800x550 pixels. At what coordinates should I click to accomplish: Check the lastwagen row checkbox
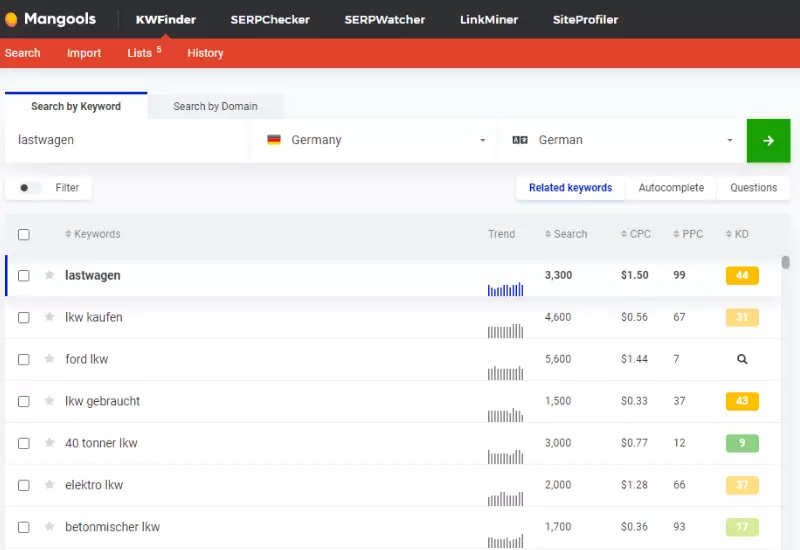tap(23, 276)
